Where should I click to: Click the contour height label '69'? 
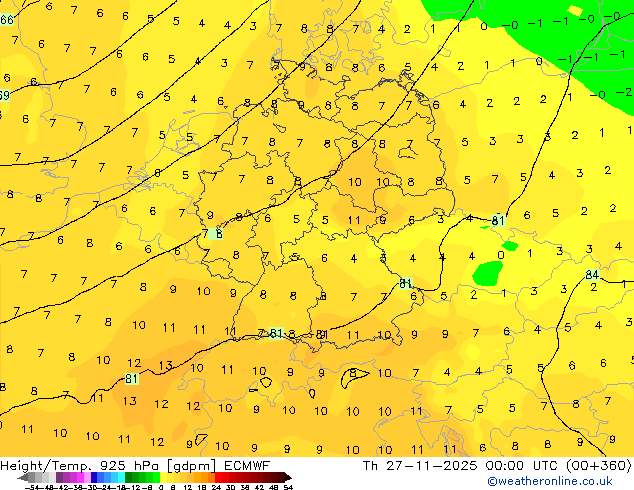4,95
